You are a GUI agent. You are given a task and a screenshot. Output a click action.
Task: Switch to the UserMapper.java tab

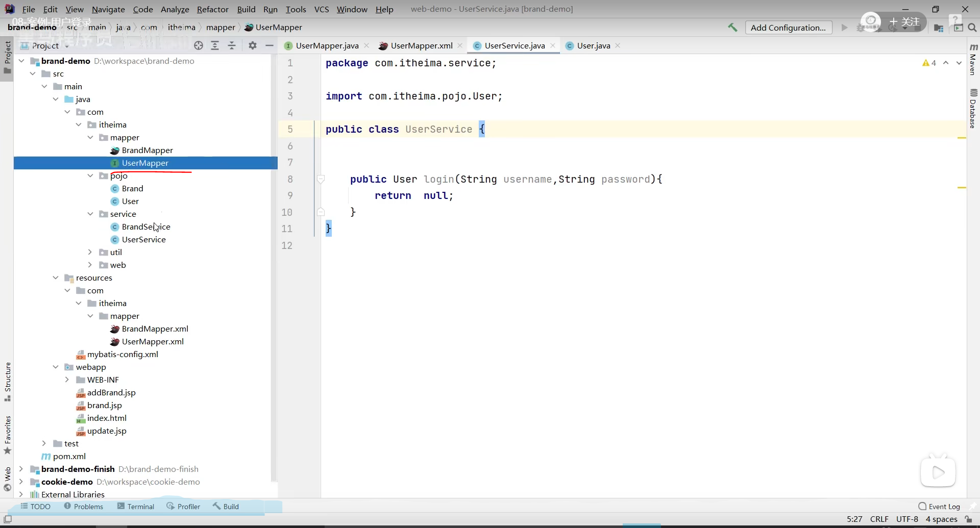pyautogui.click(x=327, y=45)
